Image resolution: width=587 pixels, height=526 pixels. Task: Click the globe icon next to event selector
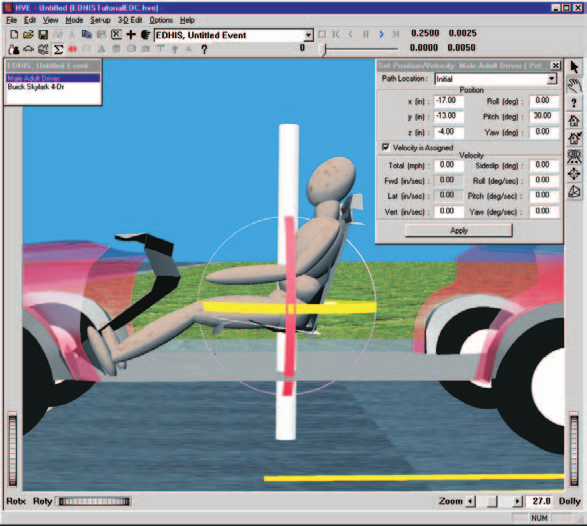coord(145,34)
